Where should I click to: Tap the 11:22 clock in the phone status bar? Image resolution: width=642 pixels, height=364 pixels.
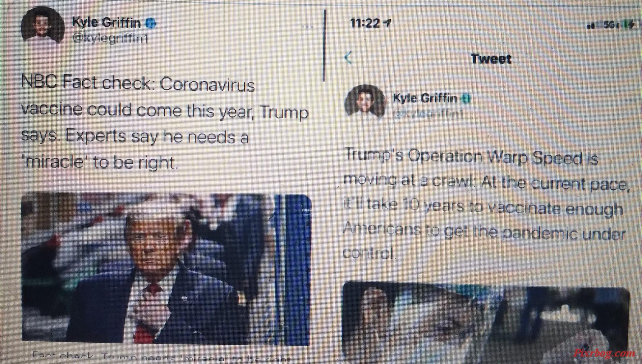[x=365, y=23]
